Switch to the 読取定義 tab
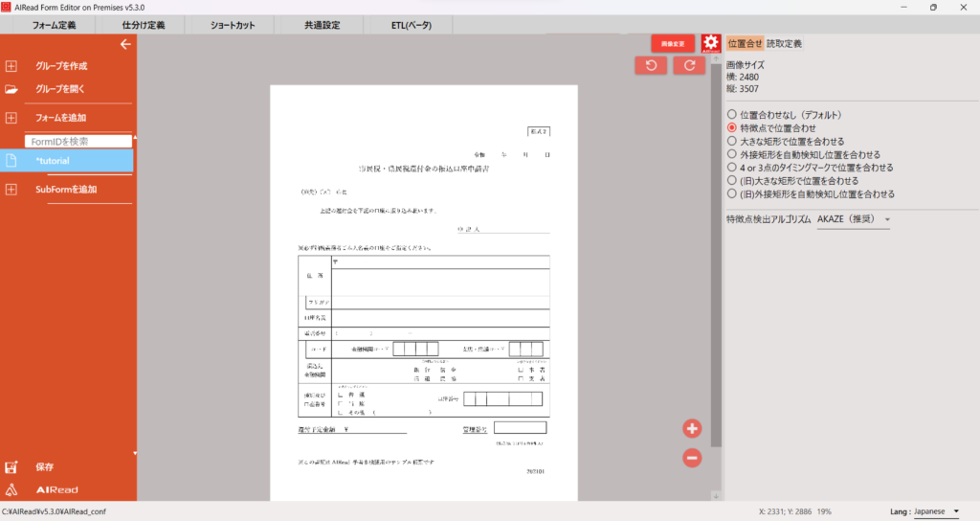 coord(784,44)
